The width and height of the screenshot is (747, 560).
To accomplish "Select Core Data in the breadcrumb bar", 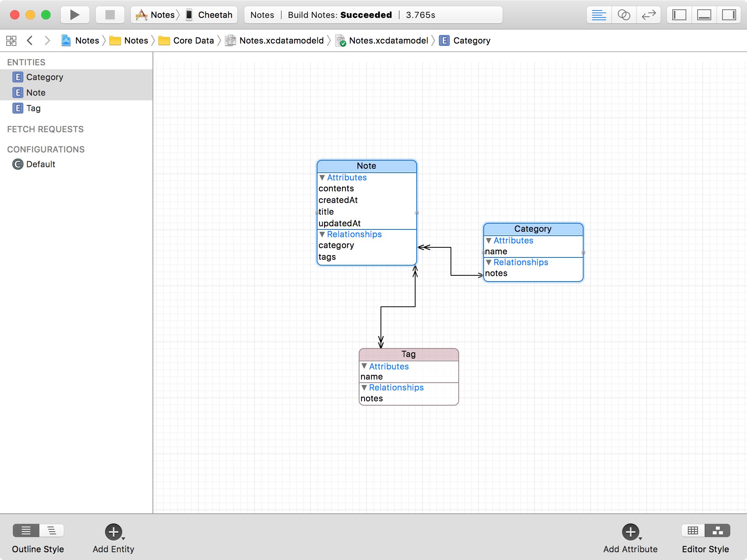I will (x=193, y=40).
